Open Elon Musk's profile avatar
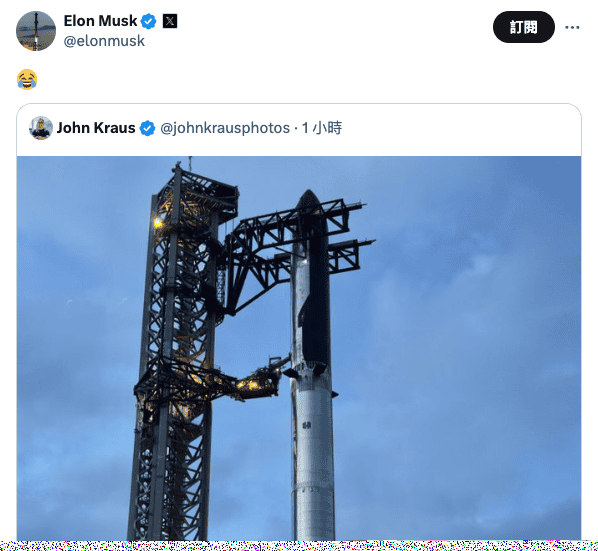This screenshot has height=551, width=598. (x=36, y=31)
